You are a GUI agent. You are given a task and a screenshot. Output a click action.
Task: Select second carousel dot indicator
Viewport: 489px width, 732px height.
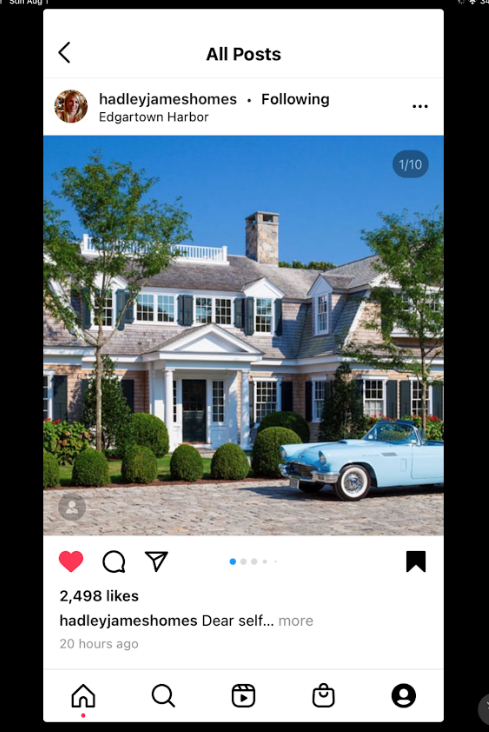pos(243,562)
